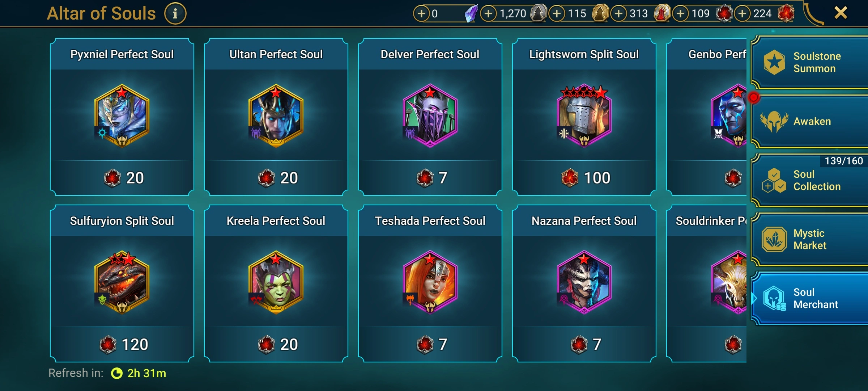
Task: Buy Pyxniel Perfect Soul for 20
Action: pyautogui.click(x=122, y=178)
